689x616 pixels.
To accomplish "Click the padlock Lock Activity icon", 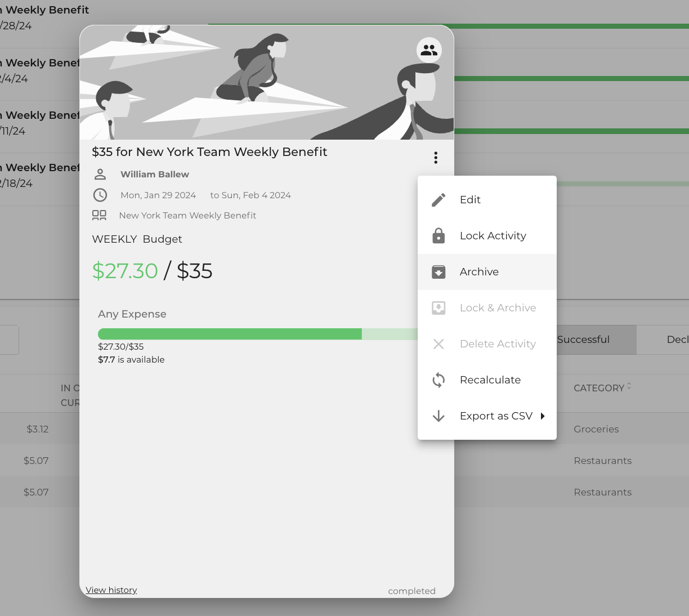I will pos(439,236).
